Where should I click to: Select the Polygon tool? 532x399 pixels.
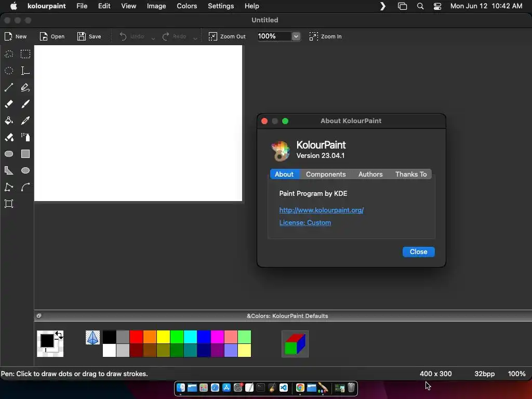9,170
